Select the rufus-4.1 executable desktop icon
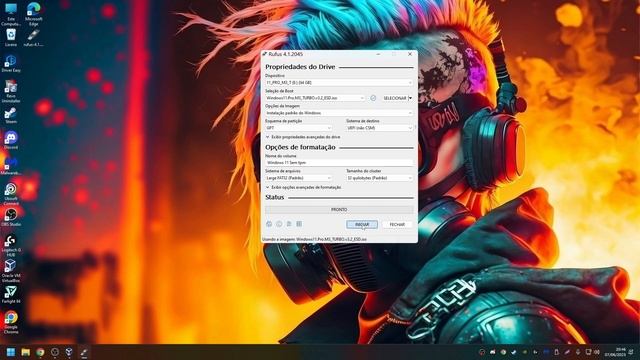 coord(33,37)
